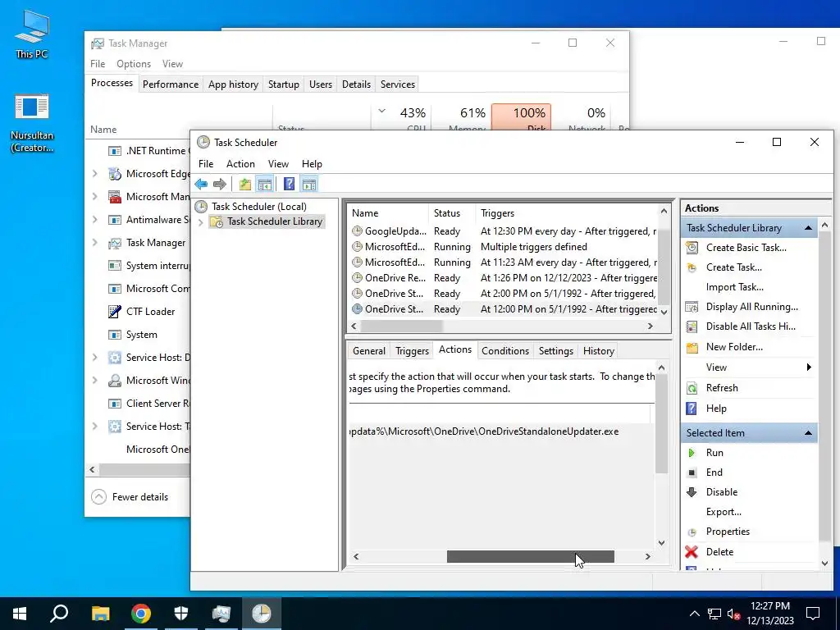Viewport: 840px width, 630px height.
Task: Open Action menu in Task Scheduler
Action: (x=240, y=164)
